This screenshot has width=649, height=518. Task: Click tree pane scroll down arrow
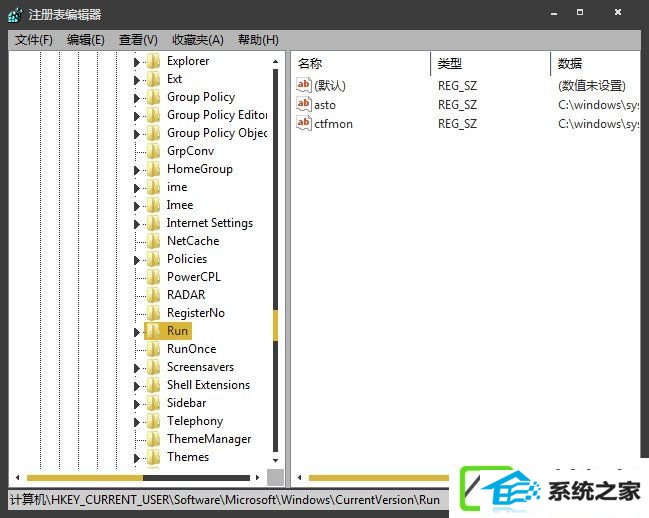click(x=275, y=460)
